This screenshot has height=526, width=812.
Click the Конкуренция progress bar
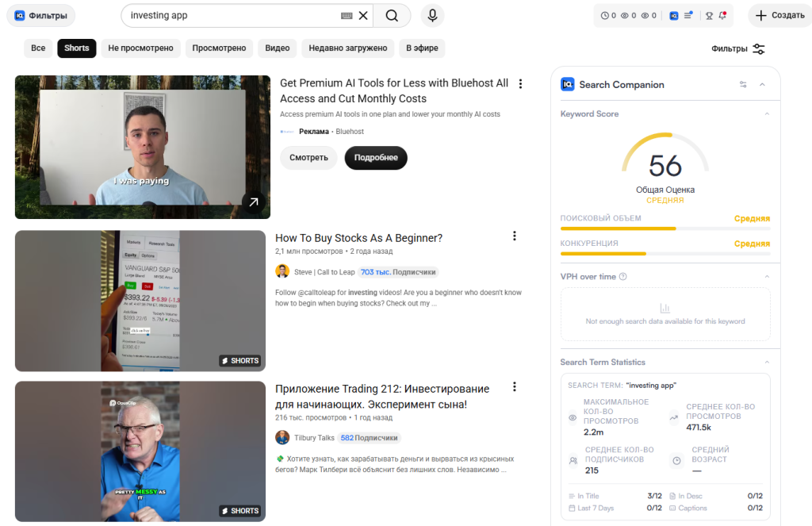point(665,253)
